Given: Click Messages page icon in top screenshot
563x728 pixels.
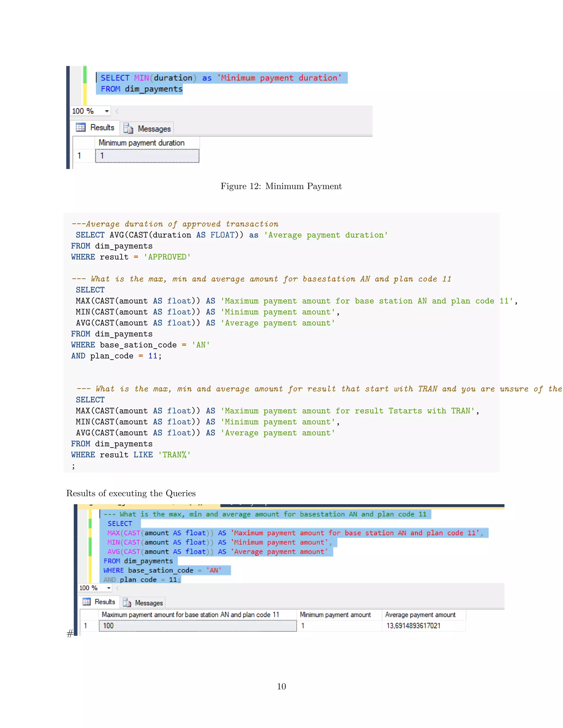Looking at the screenshot, I should coord(128,128).
